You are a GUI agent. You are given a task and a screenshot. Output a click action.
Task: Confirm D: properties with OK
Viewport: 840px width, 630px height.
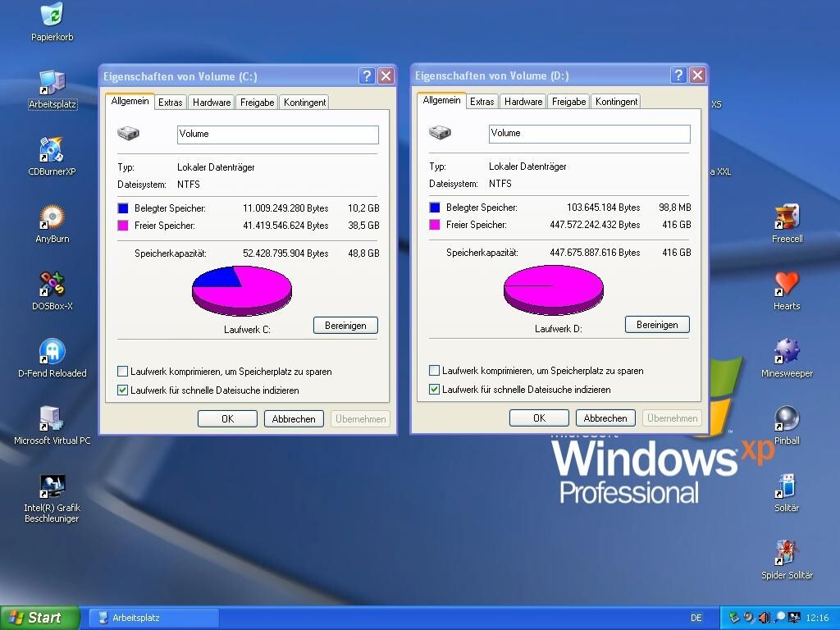[x=540, y=418]
